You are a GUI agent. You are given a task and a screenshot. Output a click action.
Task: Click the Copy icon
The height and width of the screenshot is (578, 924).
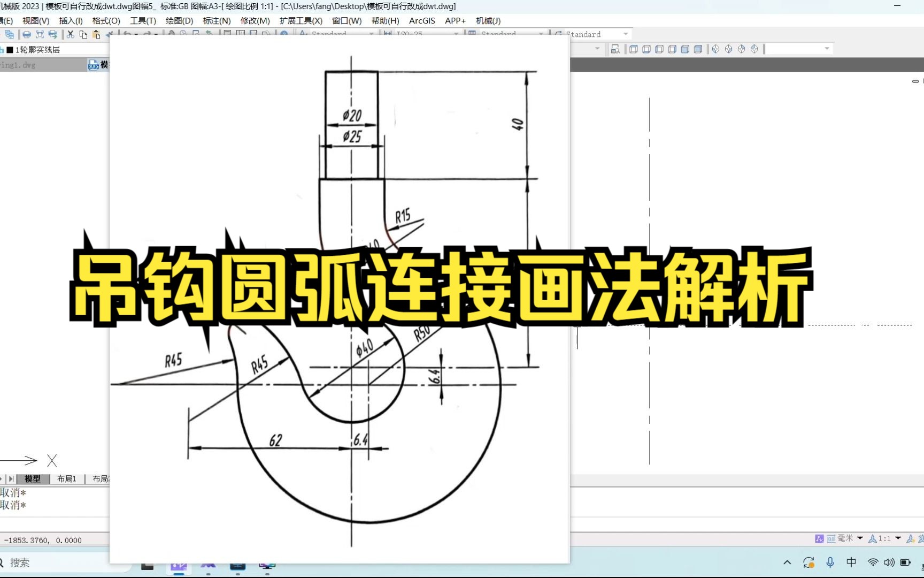click(x=83, y=34)
